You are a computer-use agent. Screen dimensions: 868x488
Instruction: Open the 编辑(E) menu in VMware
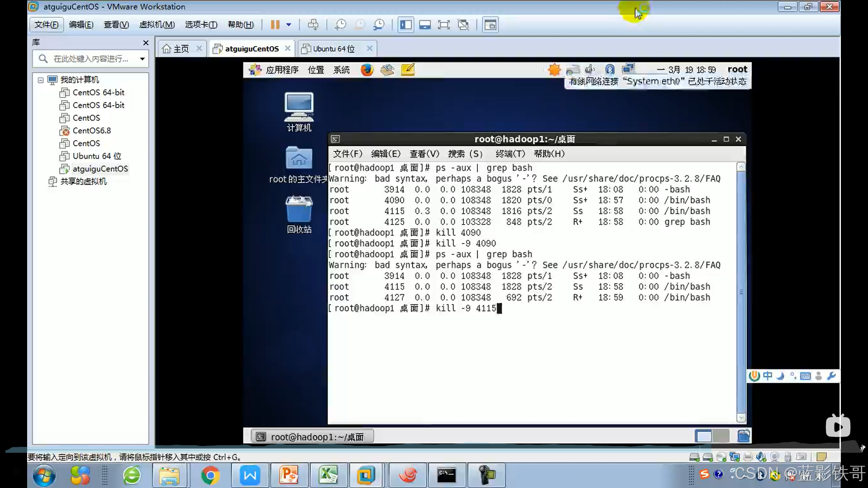click(x=81, y=25)
